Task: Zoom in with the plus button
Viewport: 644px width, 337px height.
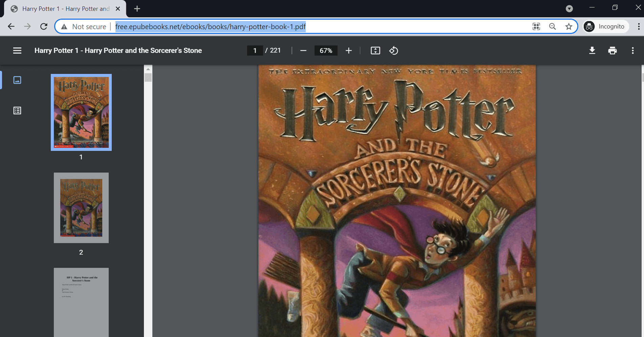Action: [348, 51]
